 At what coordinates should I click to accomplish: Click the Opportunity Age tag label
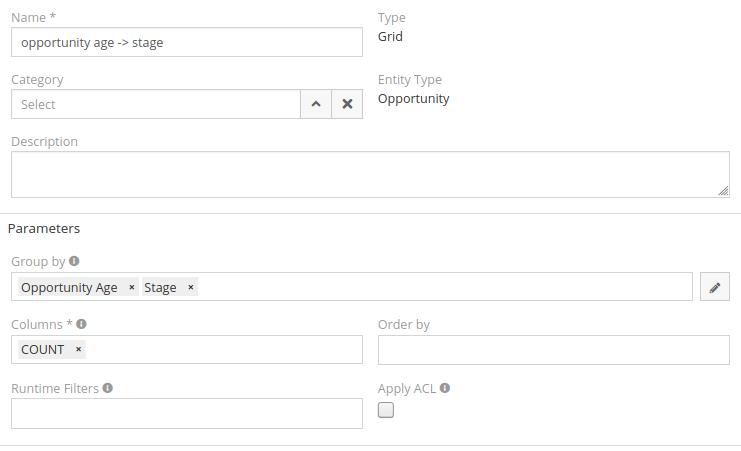69,288
